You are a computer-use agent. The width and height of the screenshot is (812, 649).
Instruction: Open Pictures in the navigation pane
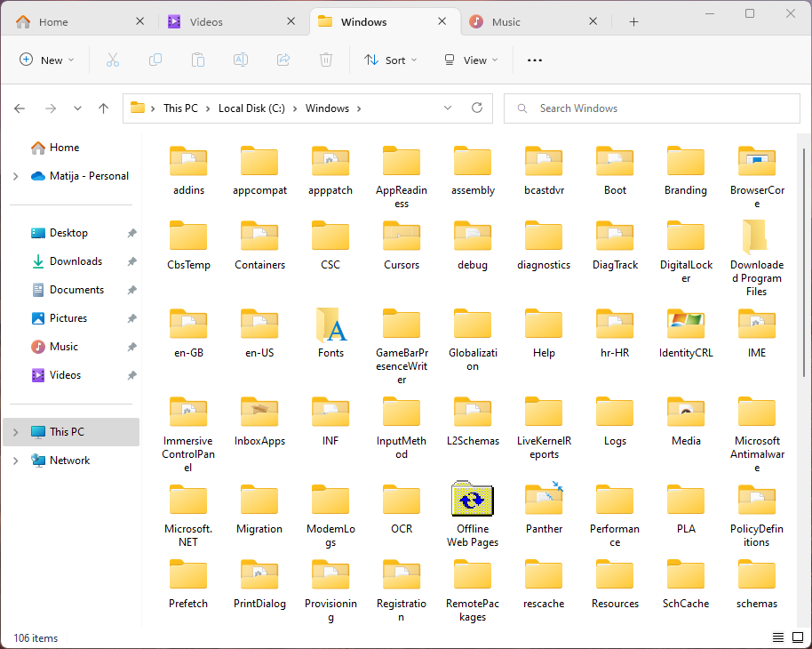pos(68,318)
